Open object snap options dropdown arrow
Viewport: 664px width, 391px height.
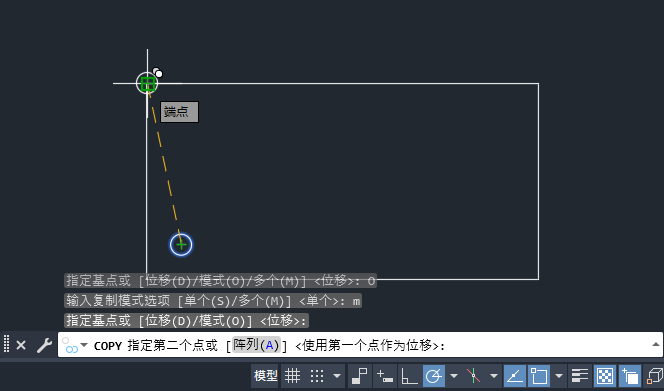[x=559, y=375]
